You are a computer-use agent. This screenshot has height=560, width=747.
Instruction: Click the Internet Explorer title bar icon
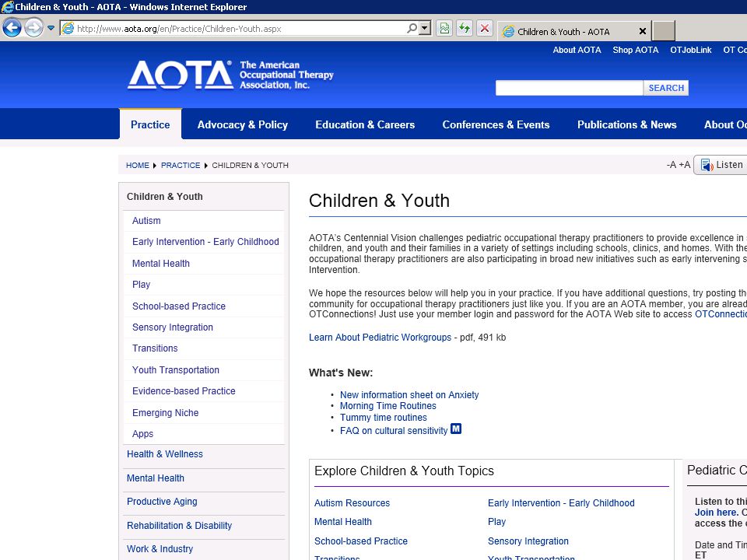pos(7,7)
